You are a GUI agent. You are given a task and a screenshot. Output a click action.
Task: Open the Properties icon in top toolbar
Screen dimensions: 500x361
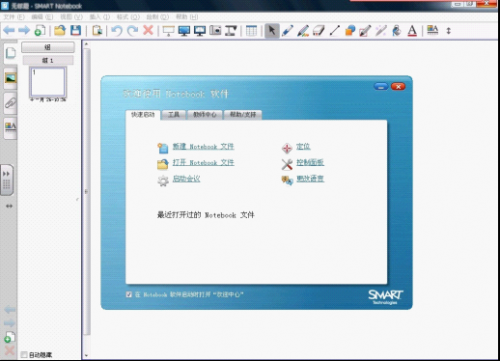click(433, 30)
